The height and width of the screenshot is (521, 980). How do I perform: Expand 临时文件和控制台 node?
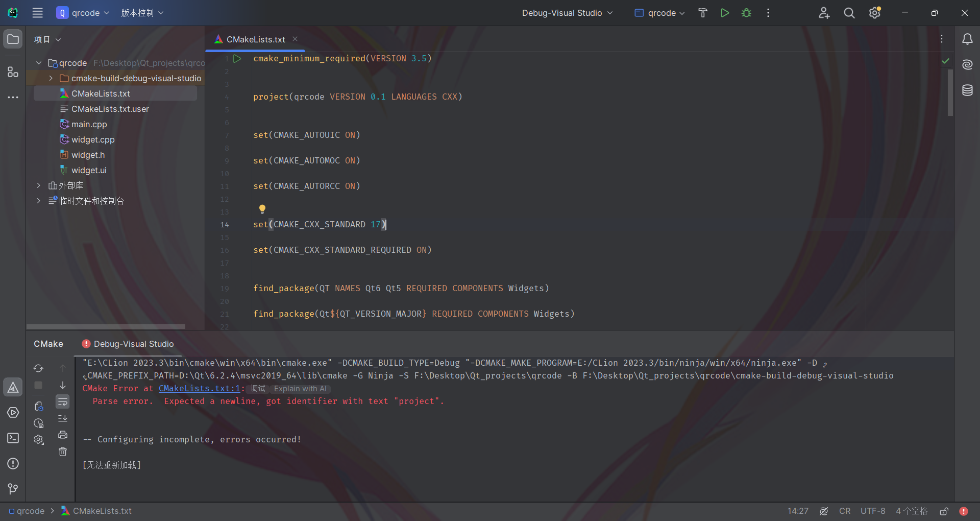pyautogui.click(x=39, y=201)
